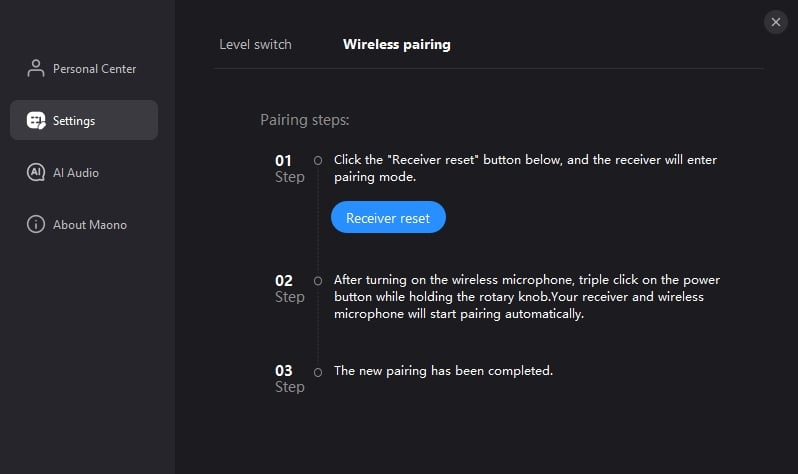Select the Settings label in sidebar
Viewport: 798px width, 474px height.
click(74, 121)
